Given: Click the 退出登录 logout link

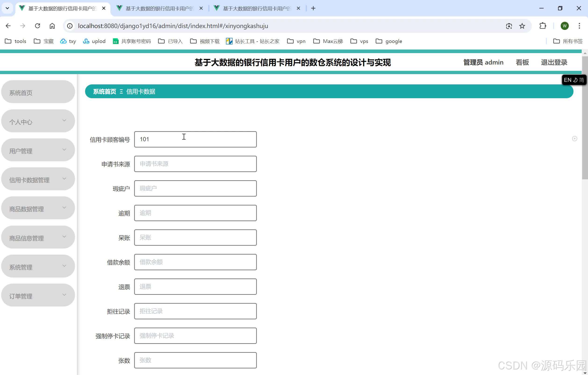Looking at the screenshot, I should (554, 63).
